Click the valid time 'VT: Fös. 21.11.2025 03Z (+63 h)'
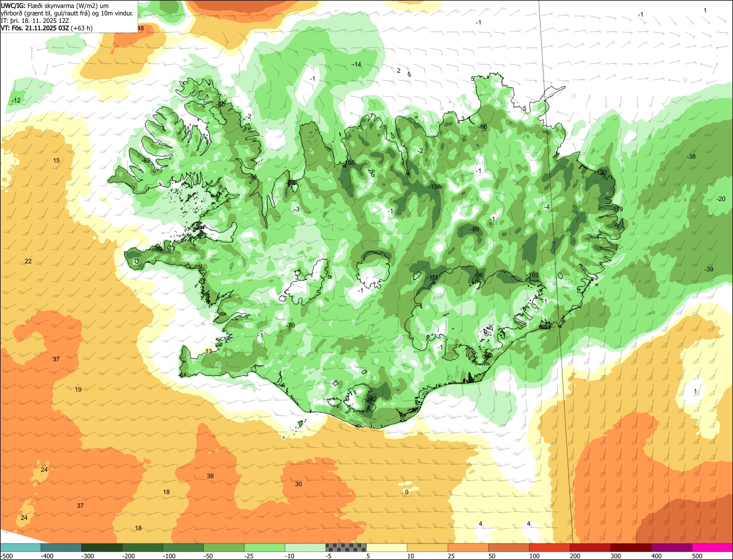The height and width of the screenshot is (560, 733). [x=47, y=27]
